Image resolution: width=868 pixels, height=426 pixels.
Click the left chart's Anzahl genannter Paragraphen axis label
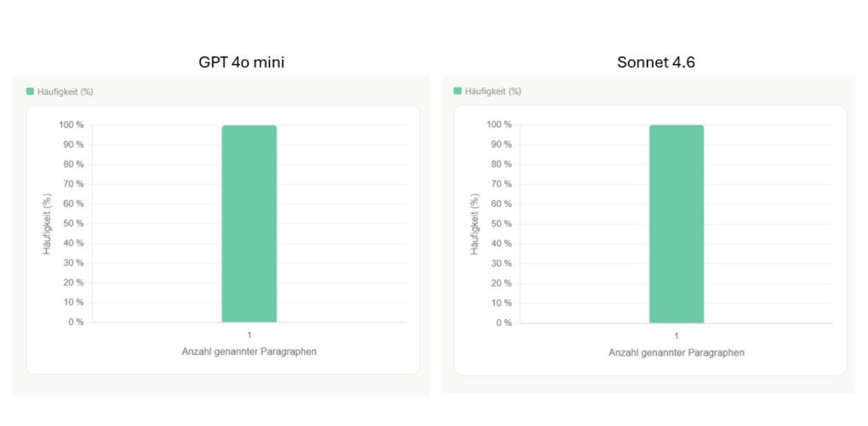pyautogui.click(x=249, y=351)
